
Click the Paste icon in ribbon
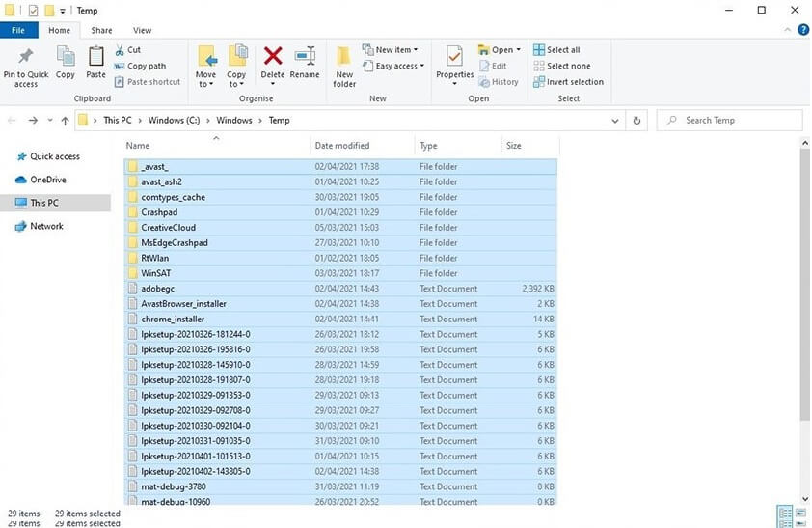tap(95, 58)
